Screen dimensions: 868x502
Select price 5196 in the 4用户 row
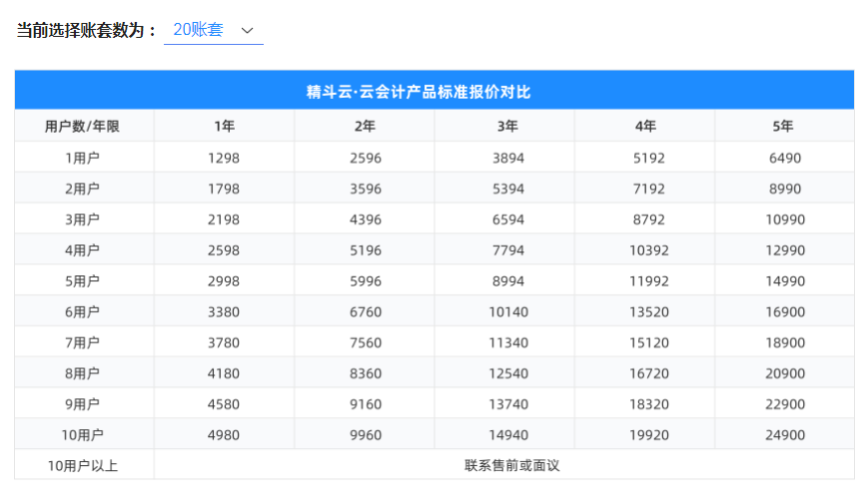(x=366, y=251)
